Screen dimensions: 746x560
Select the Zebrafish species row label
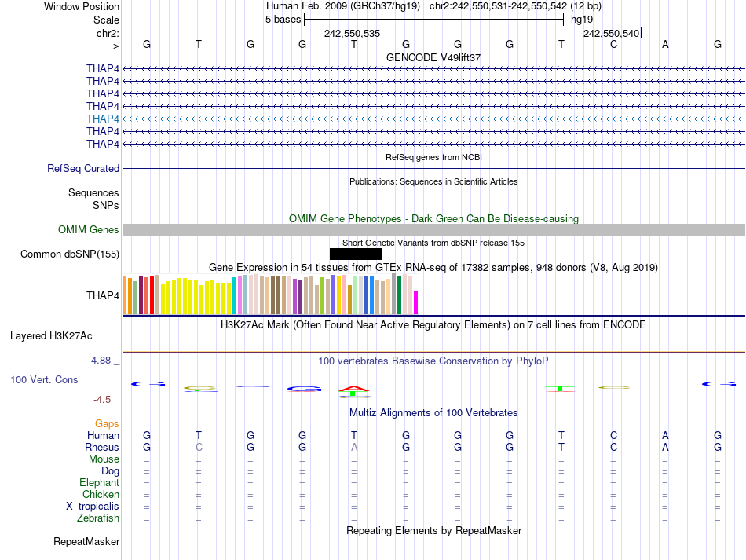click(x=98, y=518)
